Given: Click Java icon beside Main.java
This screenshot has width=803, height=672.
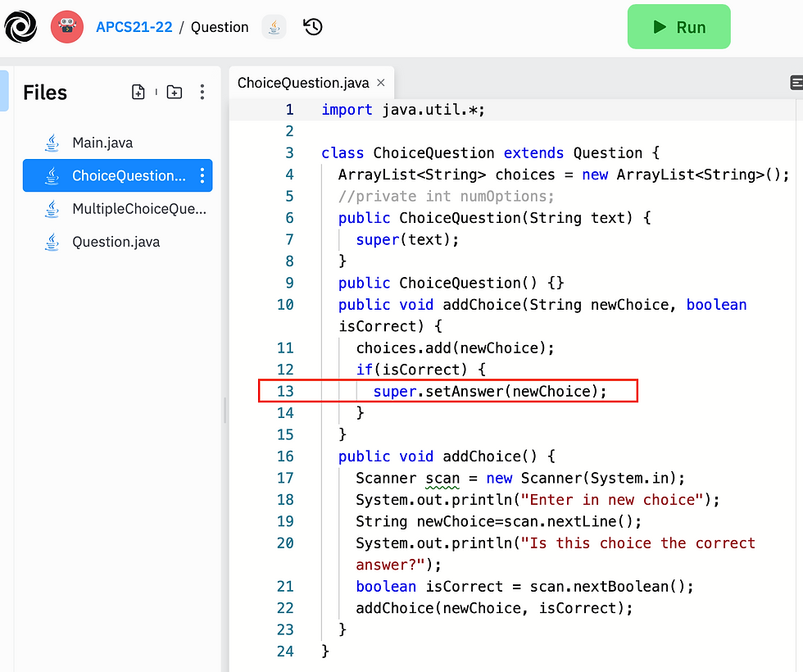Looking at the screenshot, I should [x=52, y=143].
